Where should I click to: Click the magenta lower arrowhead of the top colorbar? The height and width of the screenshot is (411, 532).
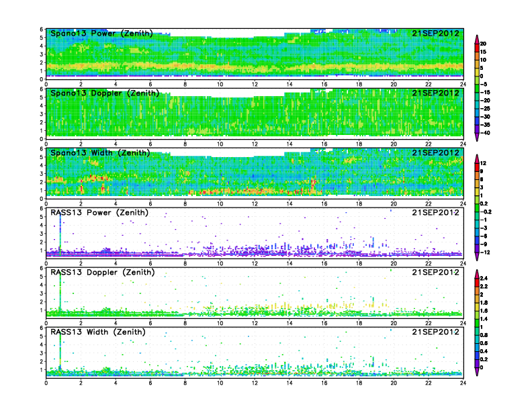477,137
